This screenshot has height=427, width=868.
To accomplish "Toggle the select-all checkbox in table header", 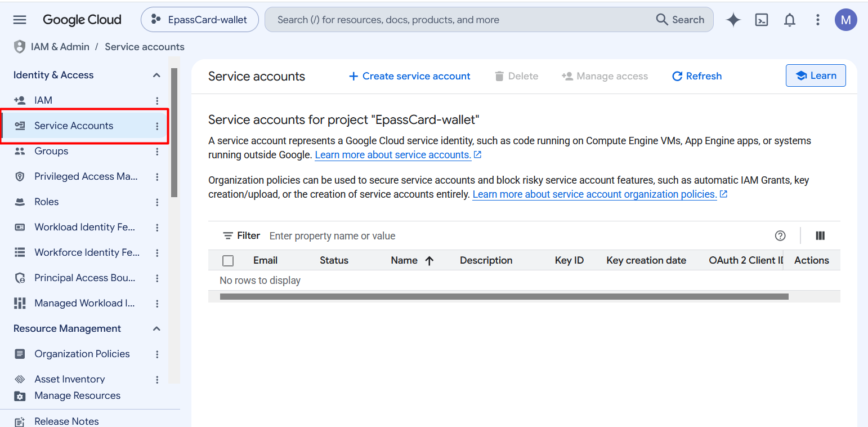I will [x=228, y=261].
